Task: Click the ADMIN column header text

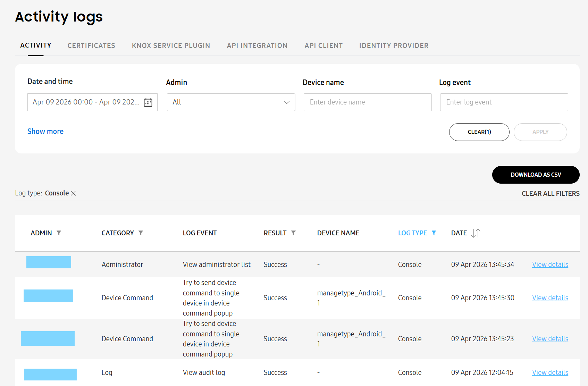Action: tap(41, 233)
